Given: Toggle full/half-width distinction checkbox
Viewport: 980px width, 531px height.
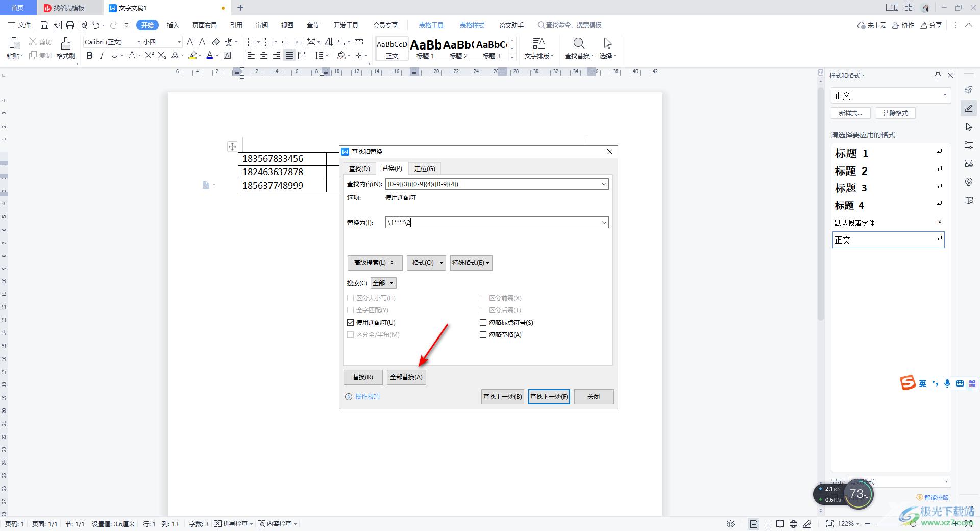Looking at the screenshot, I should pos(350,334).
